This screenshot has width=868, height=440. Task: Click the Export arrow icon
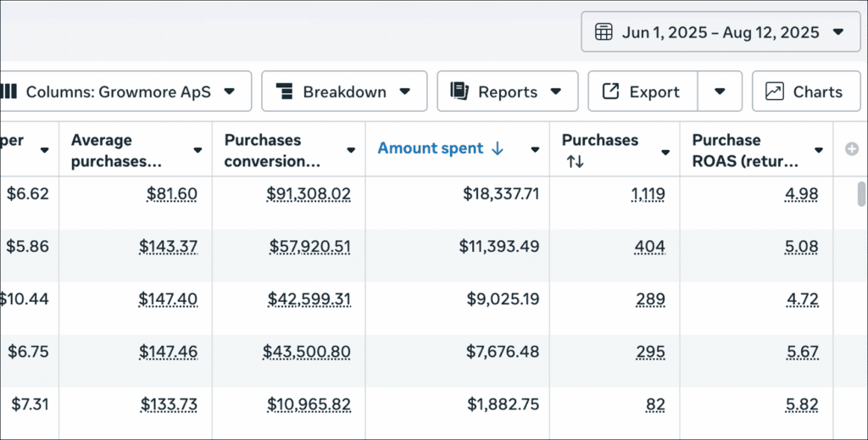610,92
